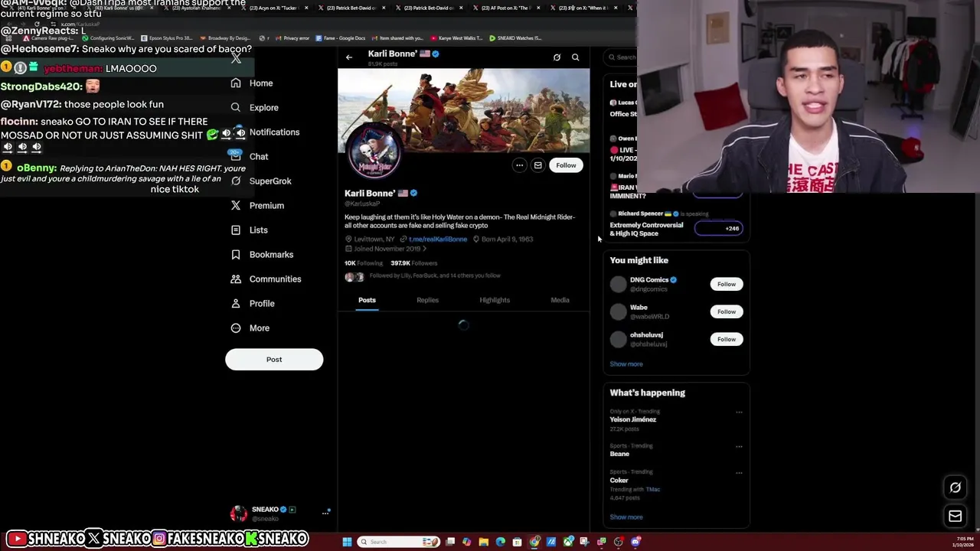980x551 pixels.
Task: Open the Yeison Jiménez trending topic
Action: 632,419
